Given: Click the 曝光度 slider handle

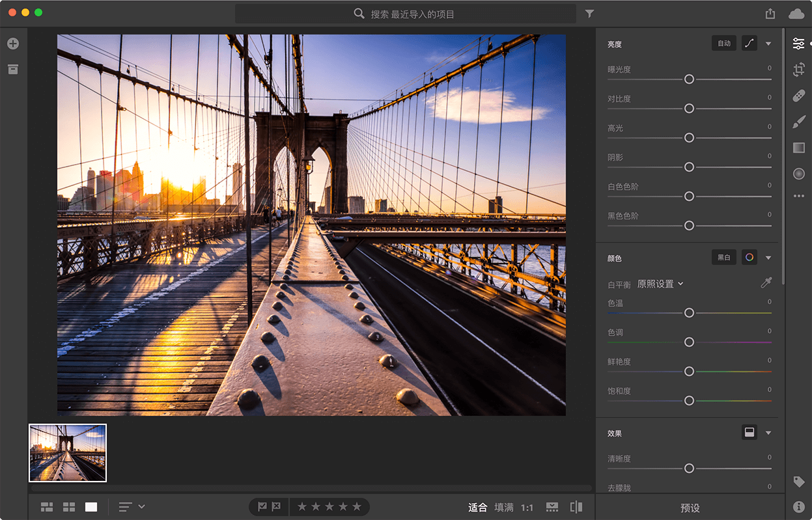Looking at the screenshot, I should click(689, 79).
